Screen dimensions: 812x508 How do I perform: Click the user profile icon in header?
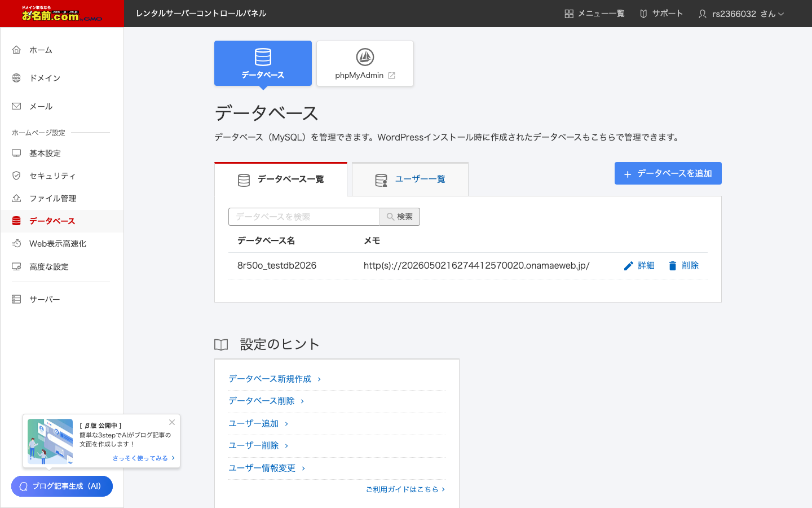(703, 14)
